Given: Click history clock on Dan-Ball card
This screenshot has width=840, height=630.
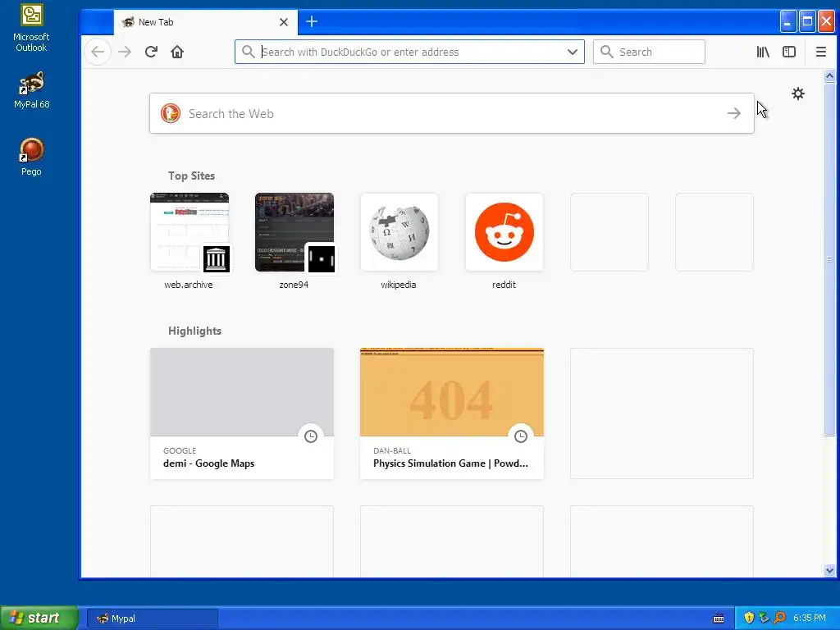Looking at the screenshot, I should point(521,436).
